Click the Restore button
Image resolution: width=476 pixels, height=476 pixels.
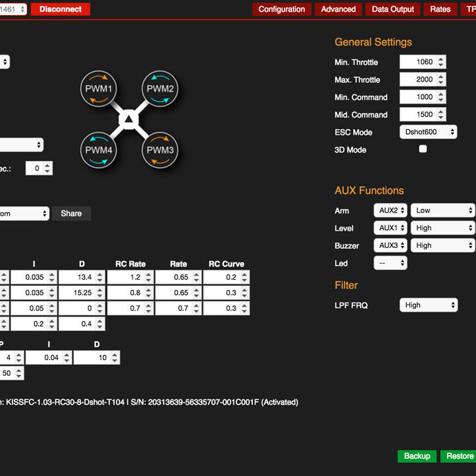459,456
